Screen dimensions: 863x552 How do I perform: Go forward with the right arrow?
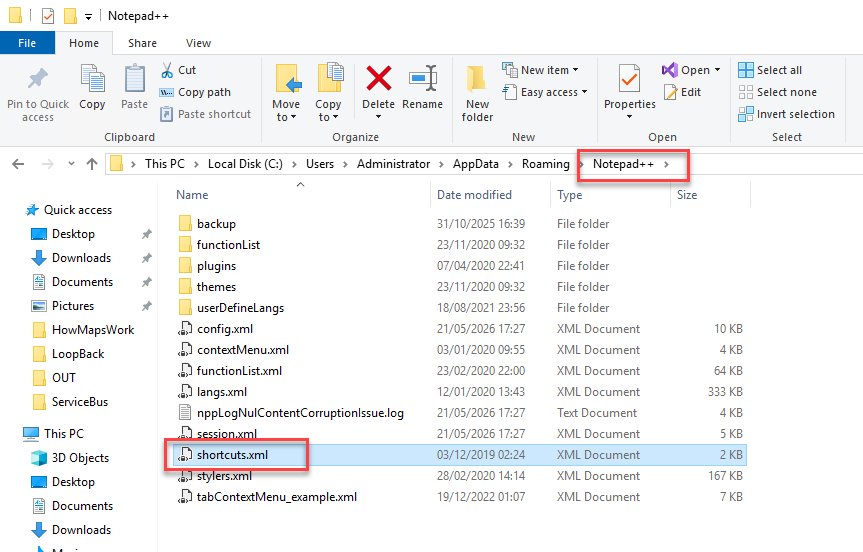click(x=48, y=164)
